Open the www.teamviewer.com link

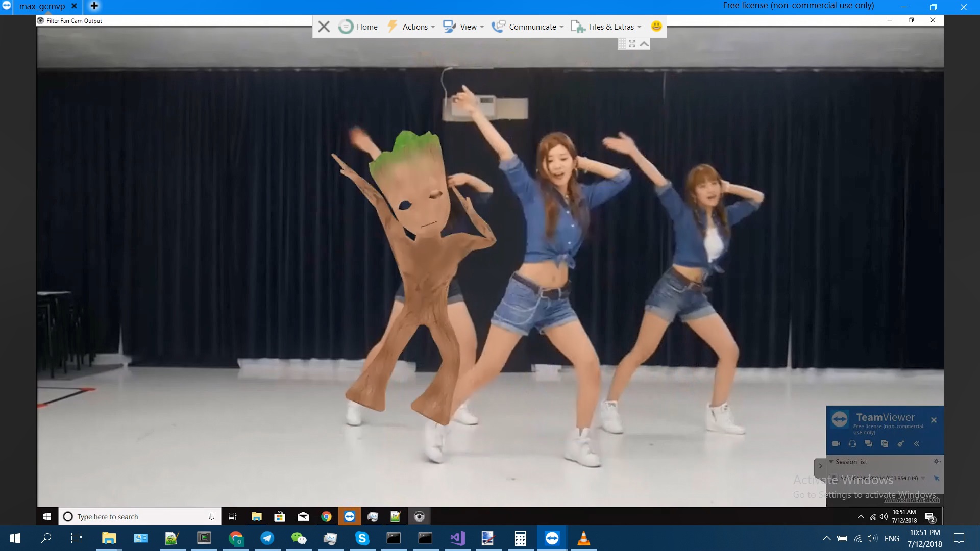pyautogui.click(x=912, y=500)
